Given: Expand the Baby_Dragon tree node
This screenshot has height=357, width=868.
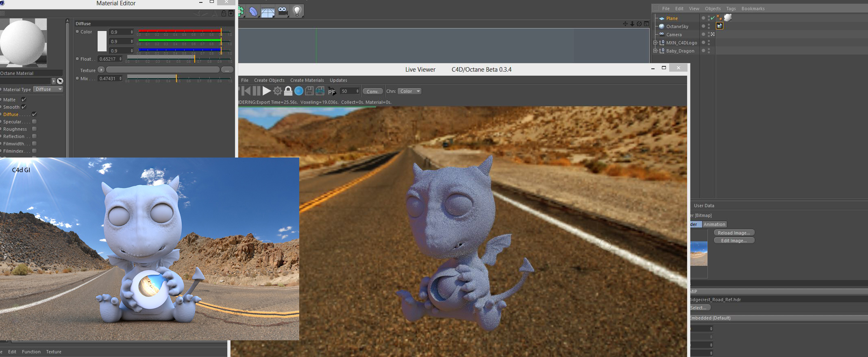Looking at the screenshot, I should click(655, 50).
